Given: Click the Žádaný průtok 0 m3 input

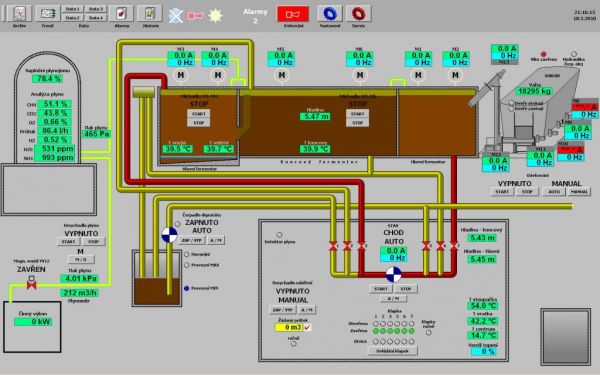Looking at the screenshot, I should click(x=289, y=328).
